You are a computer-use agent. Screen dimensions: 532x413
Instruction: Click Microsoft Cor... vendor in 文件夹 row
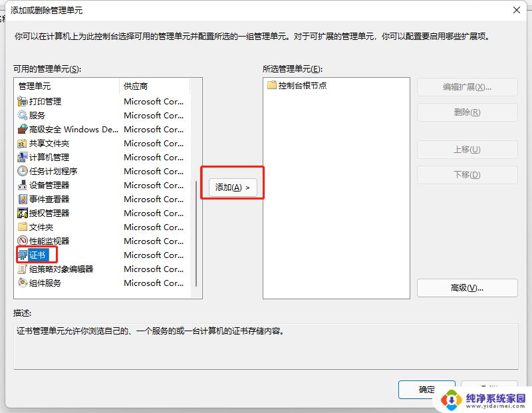point(154,227)
